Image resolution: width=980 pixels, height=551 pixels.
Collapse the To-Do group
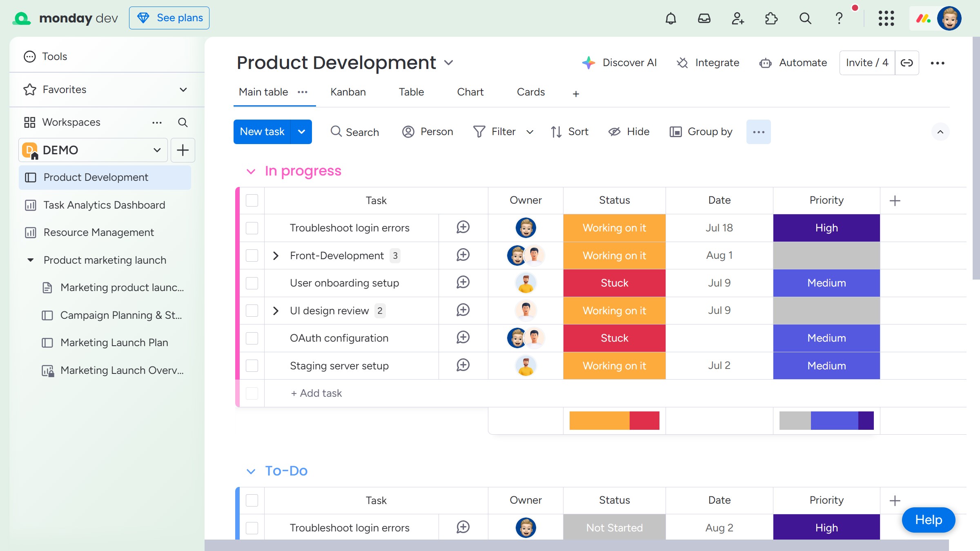[251, 471]
